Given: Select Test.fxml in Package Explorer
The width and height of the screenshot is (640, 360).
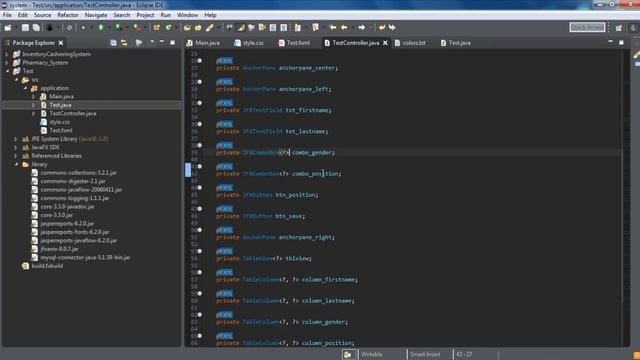Looking at the screenshot, I should [61, 131].
